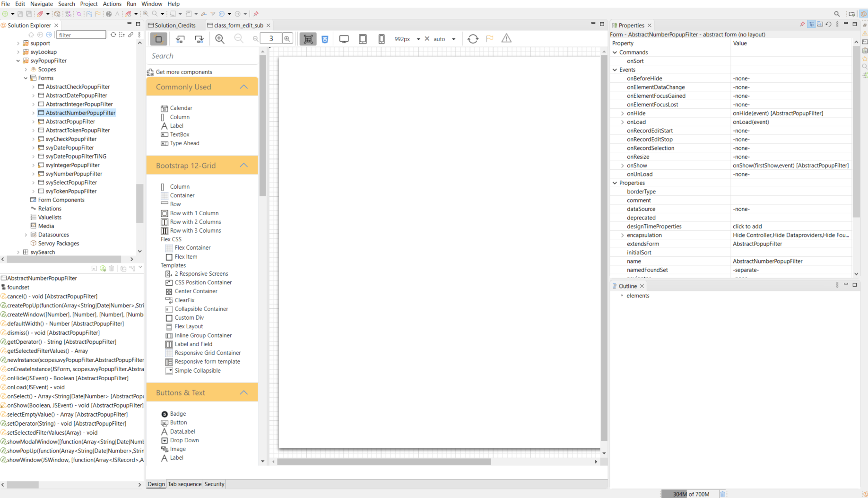Viewport: 868px width, 498px height.
Task: Click the refresh/reload designer icon
Action: (473, 39)
